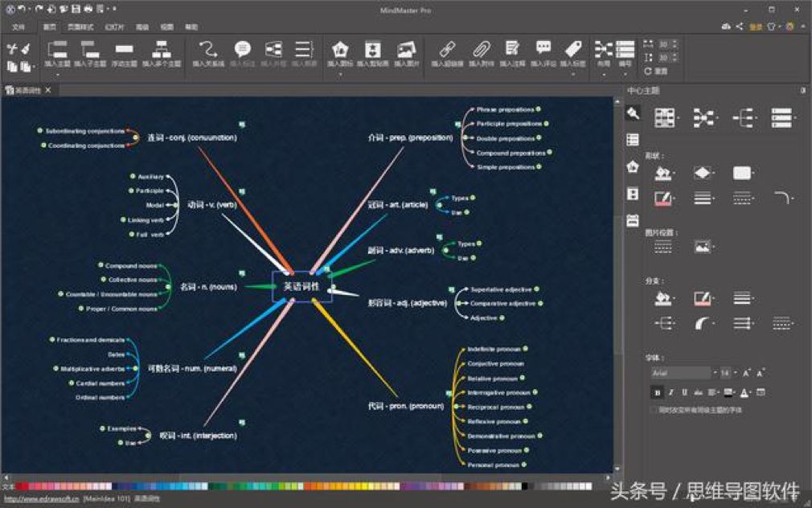The image size is (812, 508).
Task: Open the font color dropdown in font panel
Action: pyautogui.click(x=745, y=392)
